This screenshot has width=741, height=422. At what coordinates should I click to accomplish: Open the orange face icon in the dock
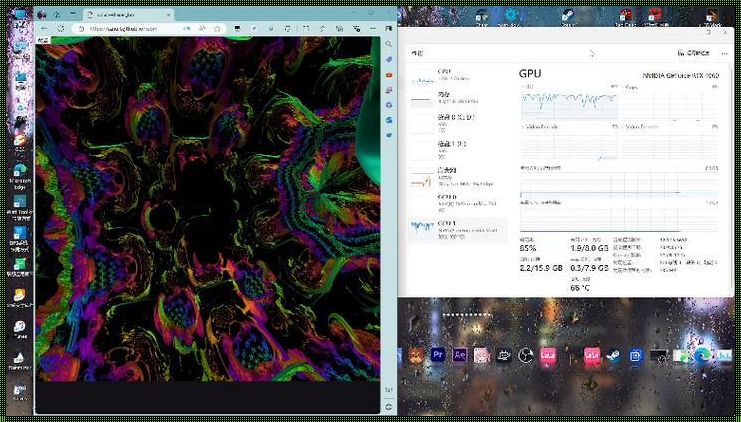pos(416,355)
